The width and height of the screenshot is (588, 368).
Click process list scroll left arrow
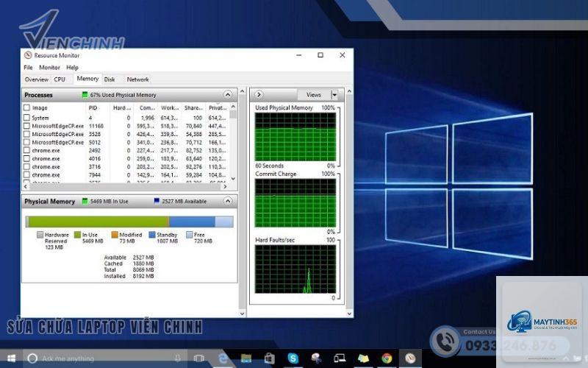(26, 186)
